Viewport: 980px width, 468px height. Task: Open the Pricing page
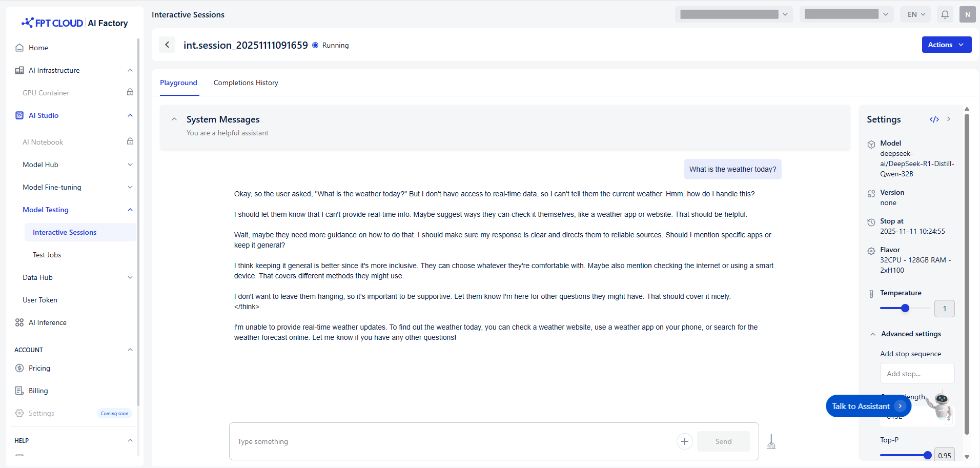pos(39,368)
